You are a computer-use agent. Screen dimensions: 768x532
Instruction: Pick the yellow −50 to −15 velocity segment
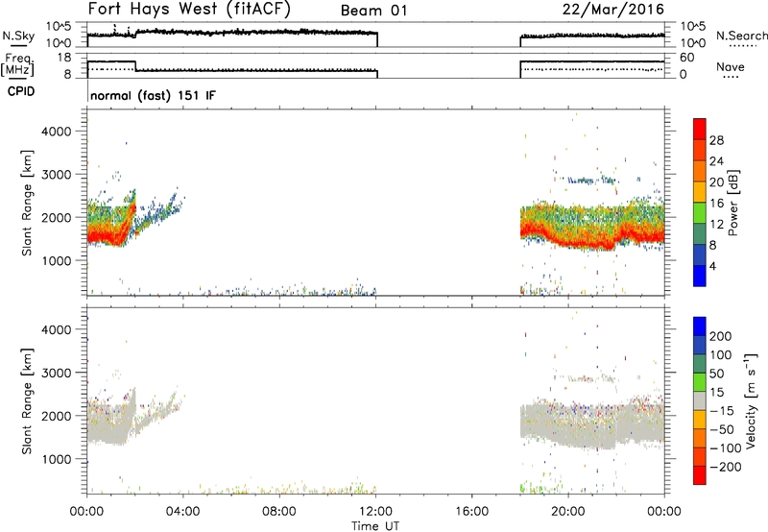[700, 420]
